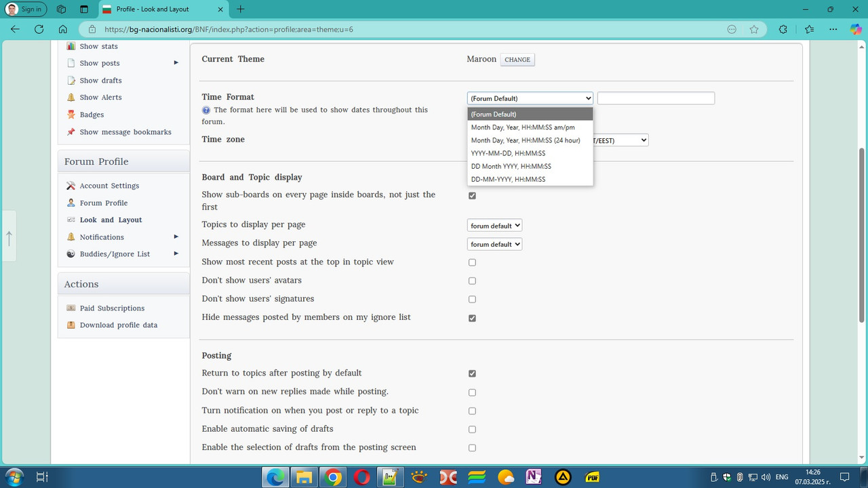
Task: Select Month Day, Year, HH:MM:SS am/pm option
Action: tap(530, 127)
